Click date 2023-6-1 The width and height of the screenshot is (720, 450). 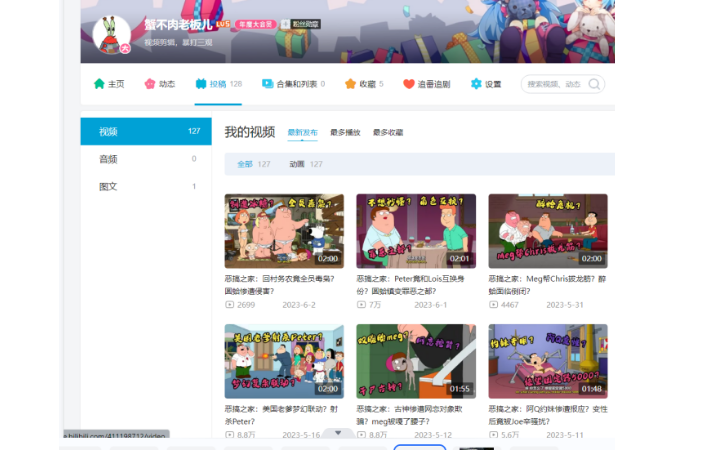(x=431, y=305)
